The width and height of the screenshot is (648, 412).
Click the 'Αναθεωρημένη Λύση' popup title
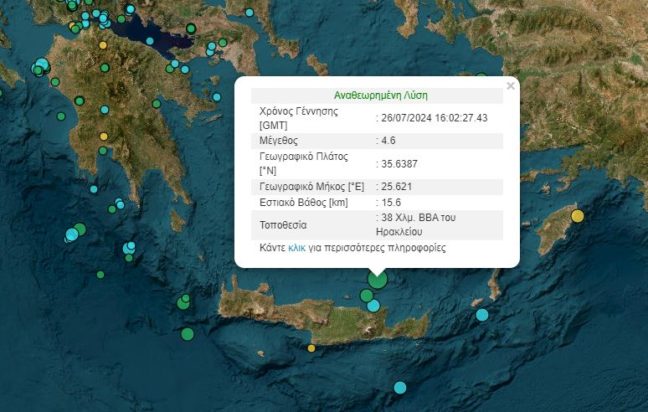tap(376, 95)
